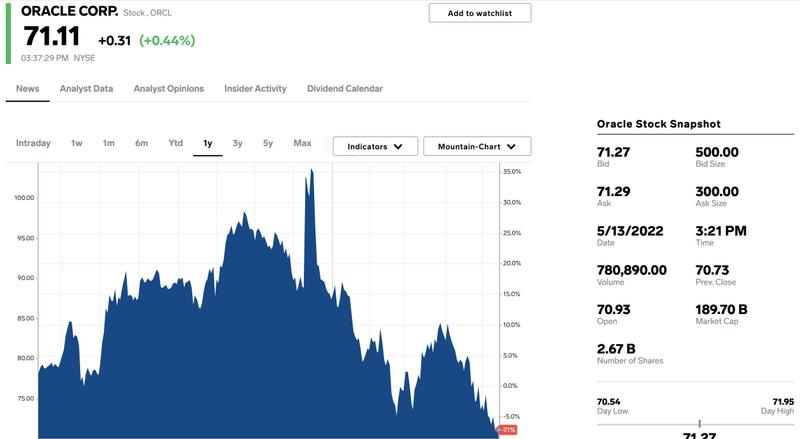Open the Analyst Opinions tab

click(x=168, y=88)
